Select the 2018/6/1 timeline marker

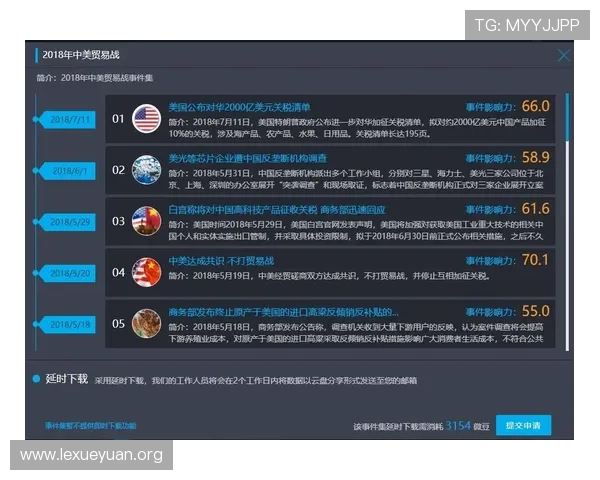click(x=69, y=171)
